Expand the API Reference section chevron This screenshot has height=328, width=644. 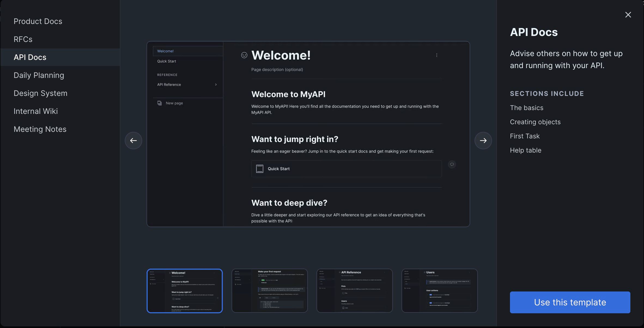[216, 84]
